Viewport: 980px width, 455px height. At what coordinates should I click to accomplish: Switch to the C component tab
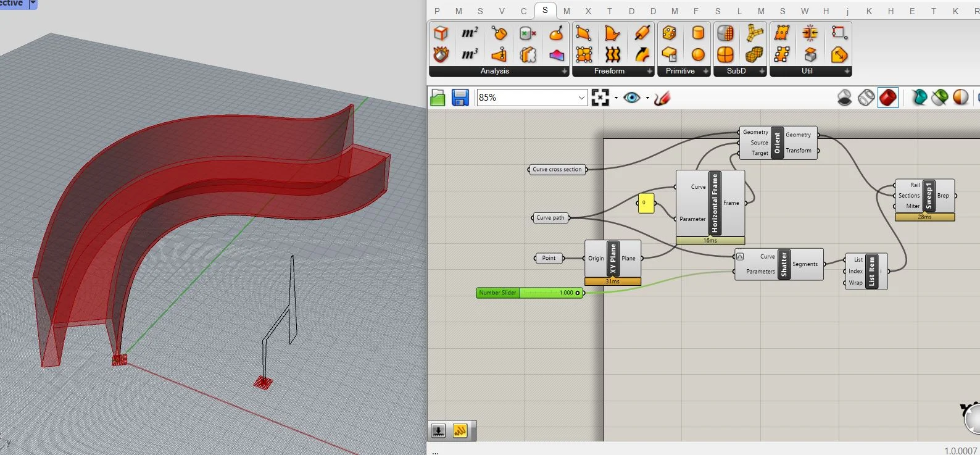click(523, 11)
